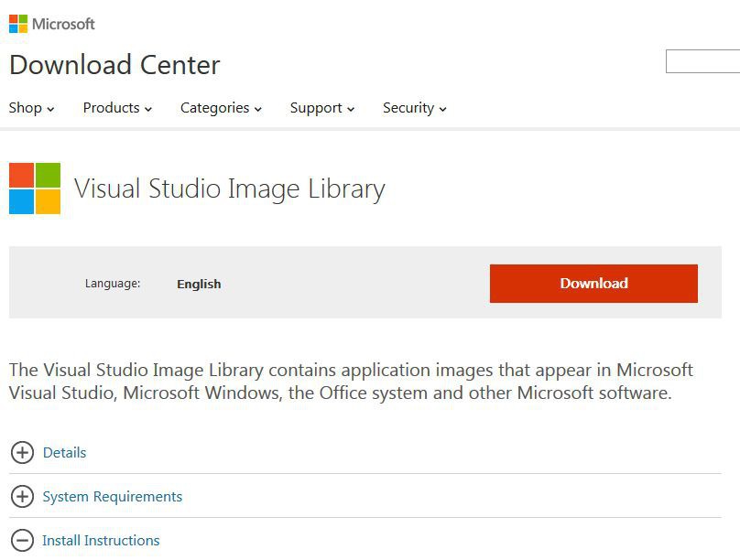Click the Visual Studio Image Library title

229,188
